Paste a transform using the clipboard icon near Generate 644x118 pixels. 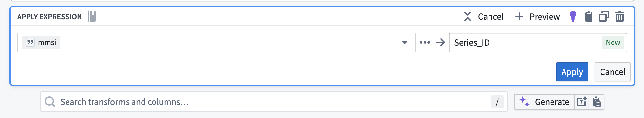596,102
